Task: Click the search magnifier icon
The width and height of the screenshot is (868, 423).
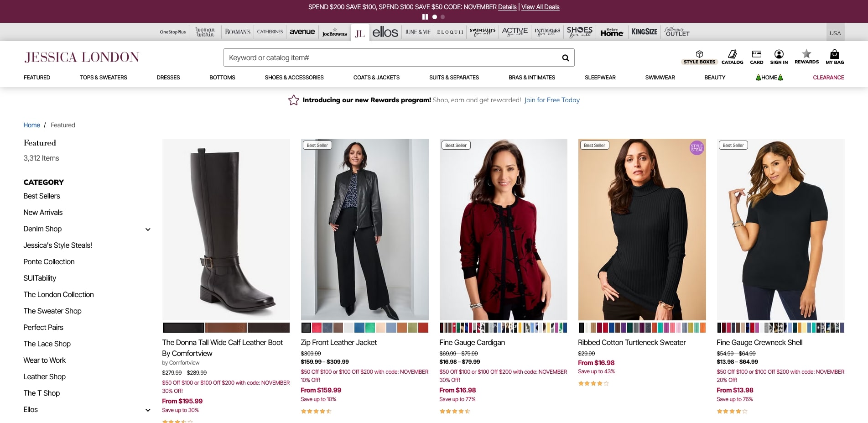Action: tap(565, 58)
